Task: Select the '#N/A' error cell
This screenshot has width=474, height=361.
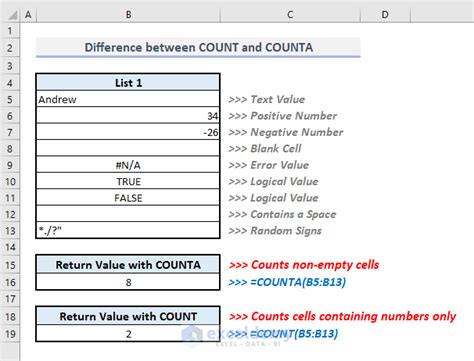Action: [x=128, y=165]
